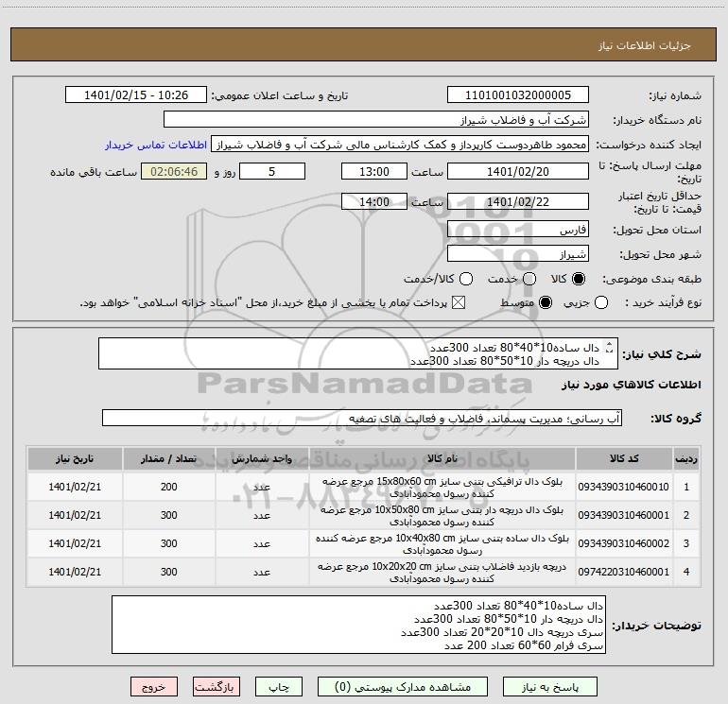Select the متوسط purchase type radio
The image size is (728, 704).
pyautogui.click(x=546, y=302)
